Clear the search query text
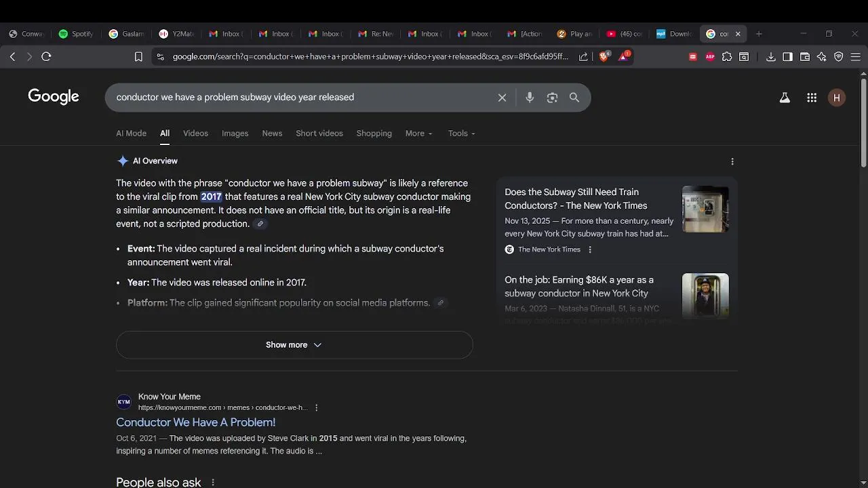This screenshot has width=868, height=488. coord(502,98)
